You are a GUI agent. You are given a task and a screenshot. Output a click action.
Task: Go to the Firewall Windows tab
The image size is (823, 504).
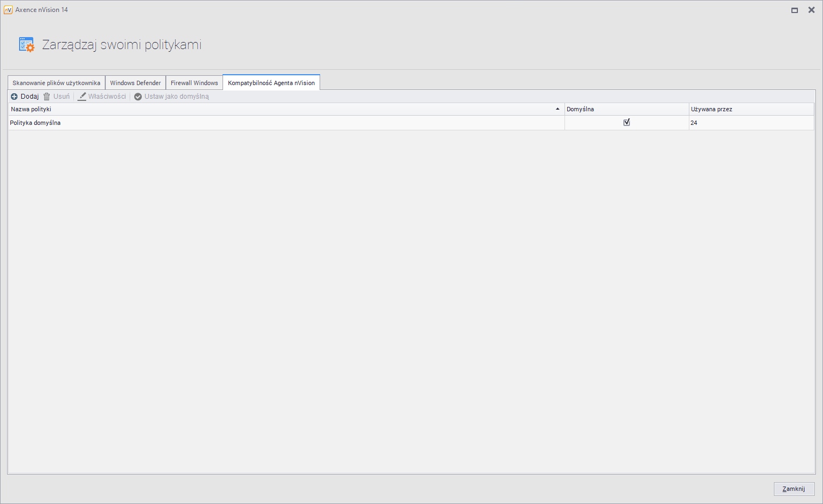coord(194,83)
